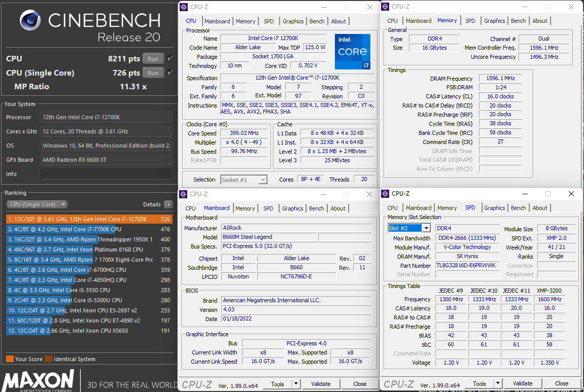
Task: Click CPU-Z app icon in Memory window title bar
Action: pos(386,7)
